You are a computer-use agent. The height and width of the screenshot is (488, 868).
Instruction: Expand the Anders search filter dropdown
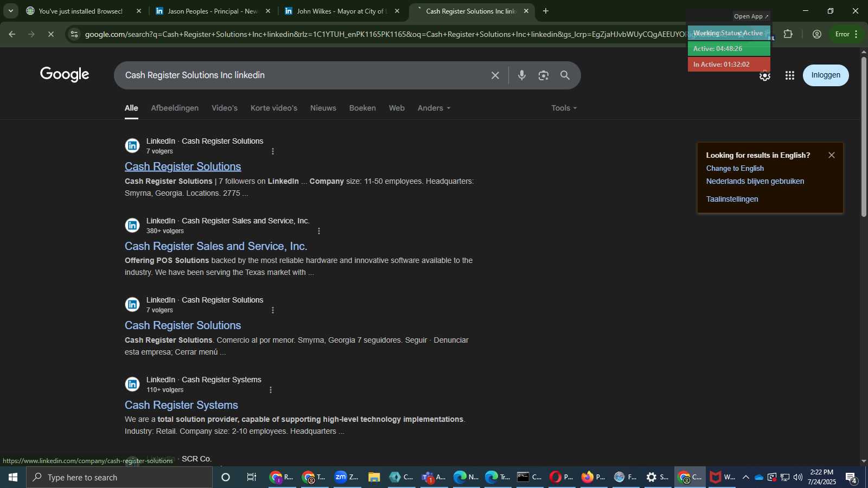tap(434, 108)
